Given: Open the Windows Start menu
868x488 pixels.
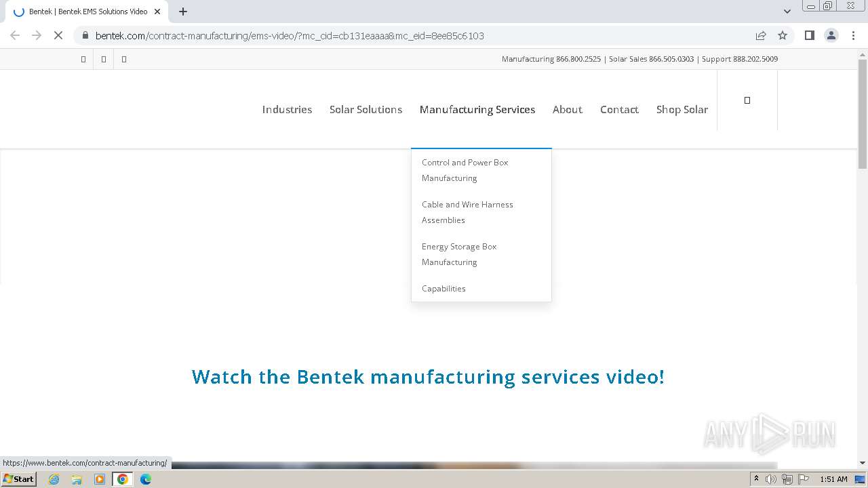Looking at the screenshot, I should click(19, 479).
